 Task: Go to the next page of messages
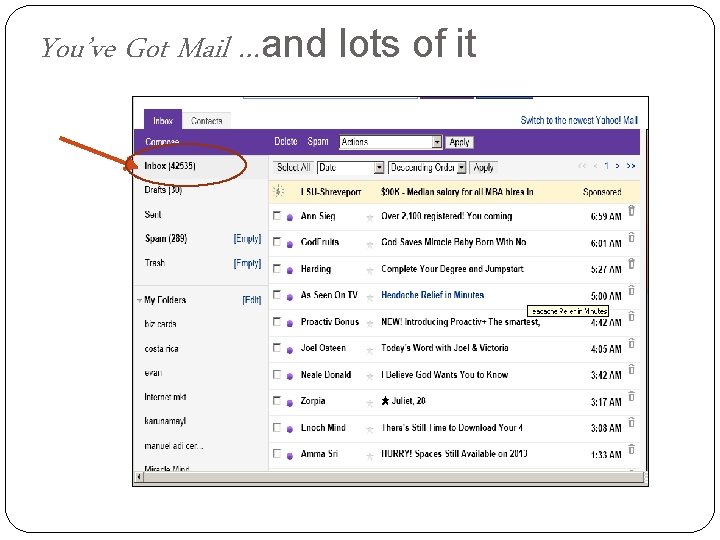[x=618, y=166]
